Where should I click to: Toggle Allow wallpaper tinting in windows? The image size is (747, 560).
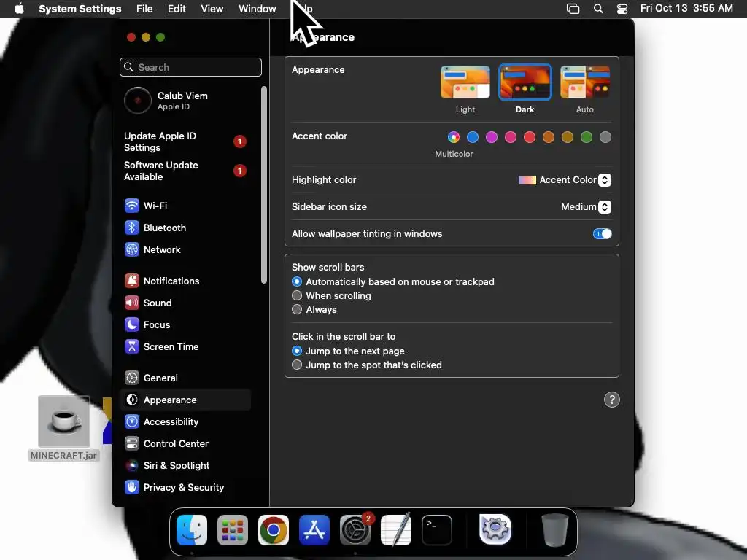point(602,234)
